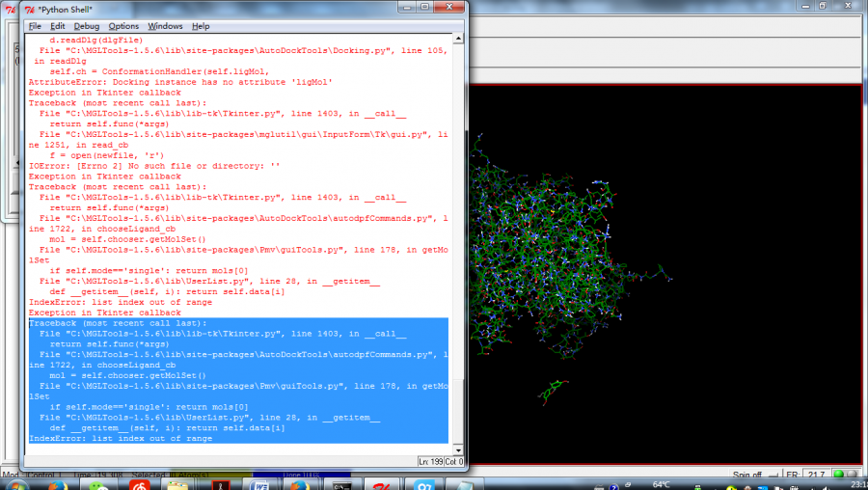Click the IOError 'No such file or directory' line
Image resolution: width=868 pixels, height=490 pixels.
point(154,166)
